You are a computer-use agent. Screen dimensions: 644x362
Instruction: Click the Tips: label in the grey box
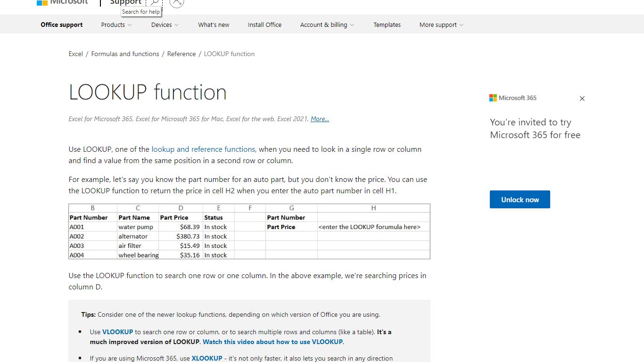pos(88,314)
